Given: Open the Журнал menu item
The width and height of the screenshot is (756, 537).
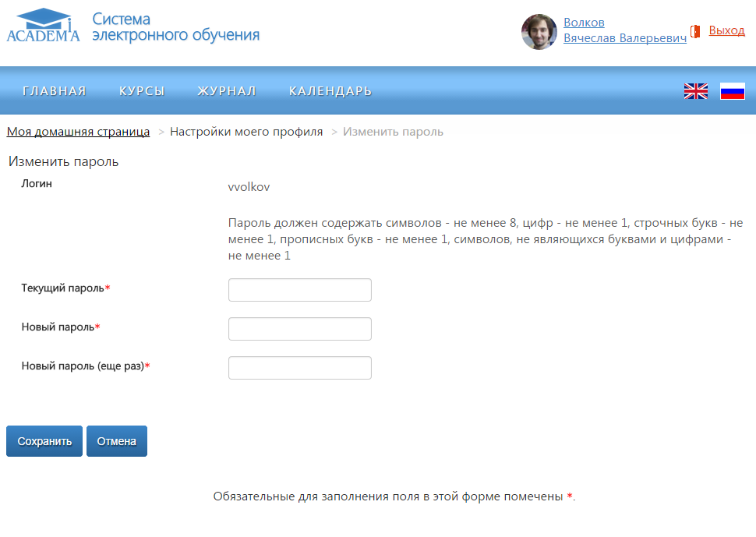Looking at the screenshot, I should point(227,91).
